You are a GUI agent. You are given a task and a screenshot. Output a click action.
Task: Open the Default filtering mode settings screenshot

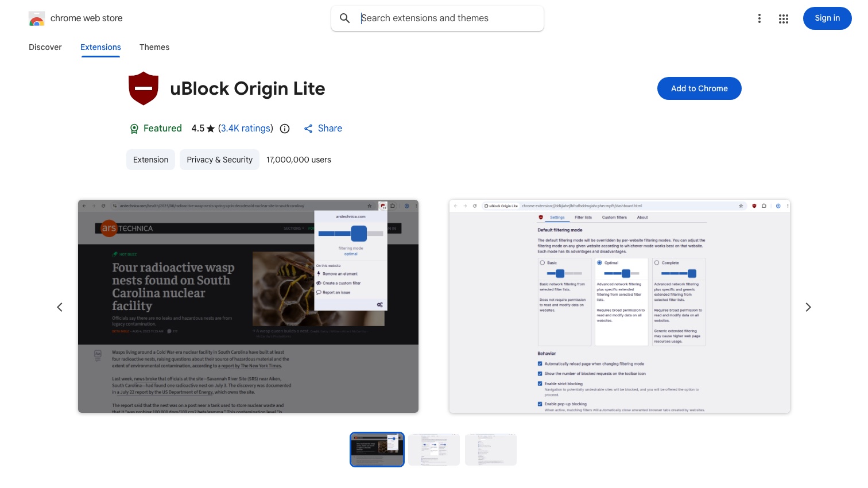(619, 306)
